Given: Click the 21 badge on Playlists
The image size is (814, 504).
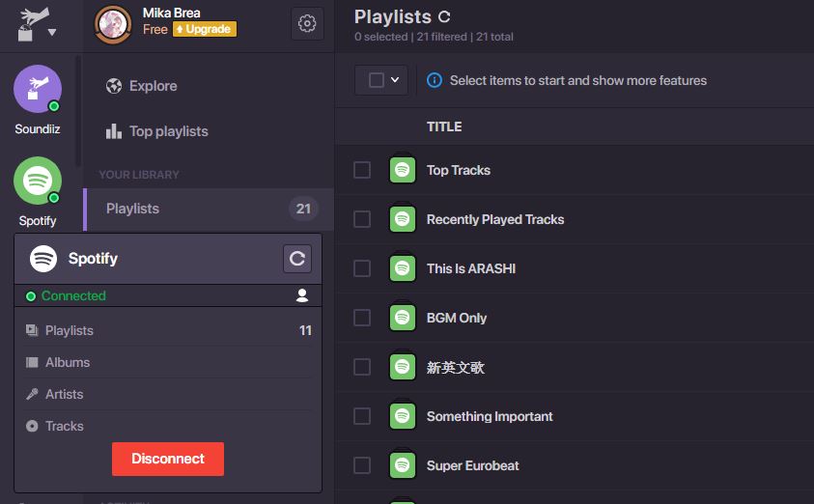Looking at the screenshot, I should (x=303, y=209).
